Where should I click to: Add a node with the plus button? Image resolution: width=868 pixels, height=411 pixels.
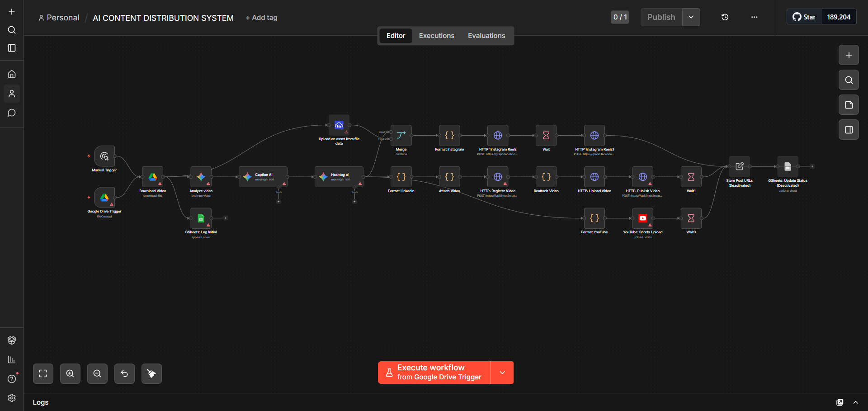coord(849,55)
